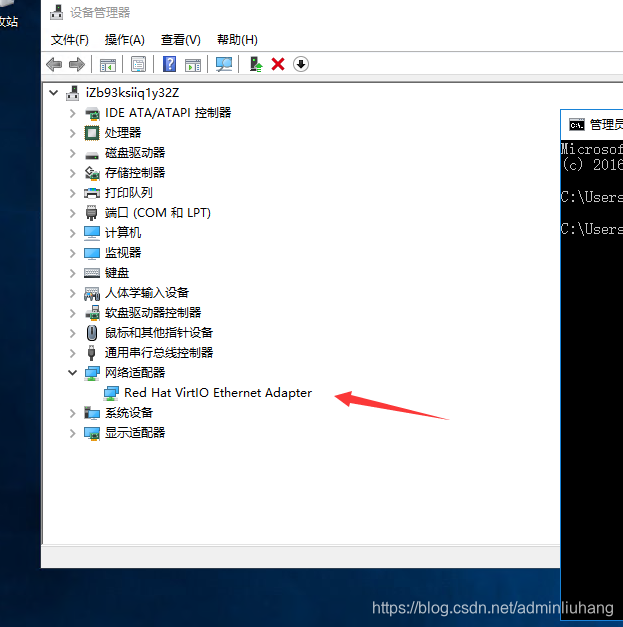Image resolution: width=623 pixels, height=627 pixels.
Task: Click the blue Help question-mark icon
Action: point(170,64)
